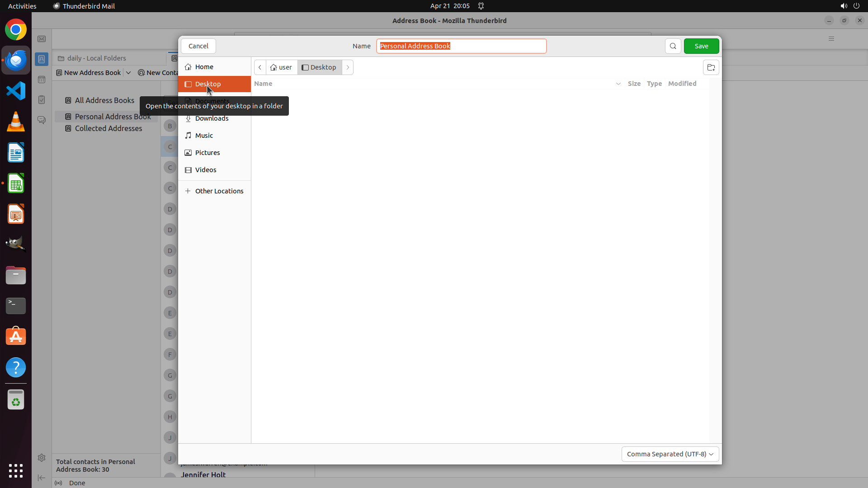Open chat space in Thunderbird sidebar
Image resolution: width=868 pixels, height=488 pixels.
pos(42,120)
